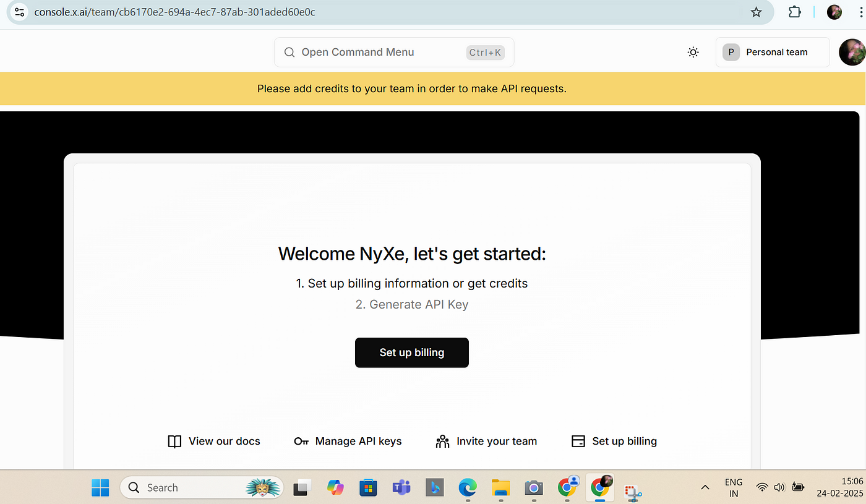This screenshot has width=866, height=504.
Task: Open View our docs link
Action: tap(214, 441)
